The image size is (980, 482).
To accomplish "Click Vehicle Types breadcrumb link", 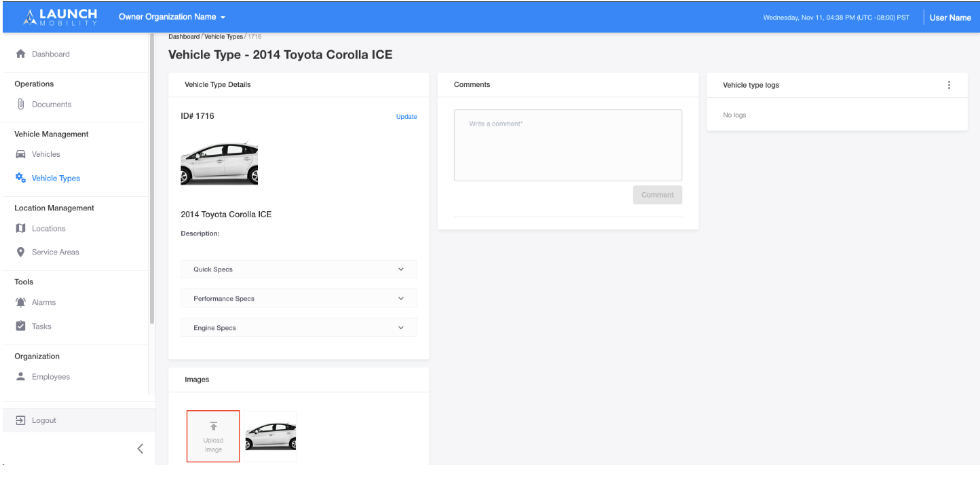I will click(223, 37).
